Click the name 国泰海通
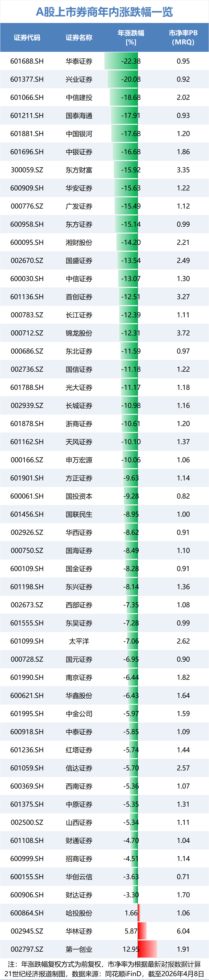This screenshot has height=980, width=209. click(x=79, y=116)
